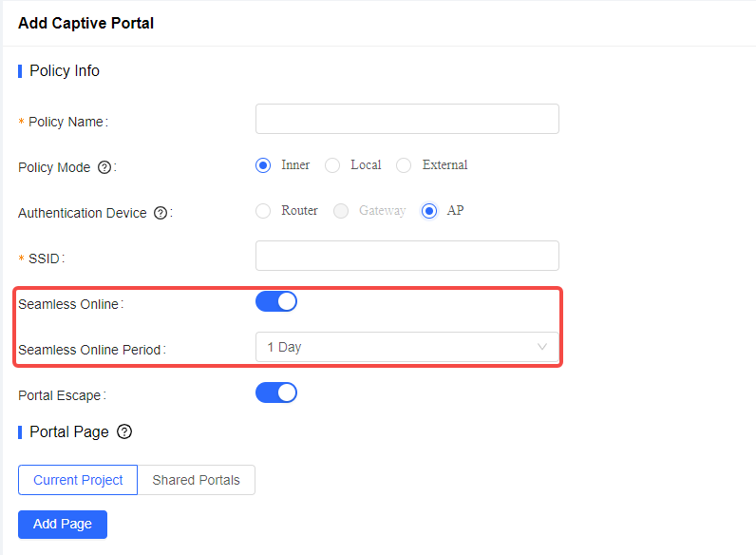Switch to the Current Project tab
Image resolution: width=756 pixels, height=555 pixels.
point(78,480)
